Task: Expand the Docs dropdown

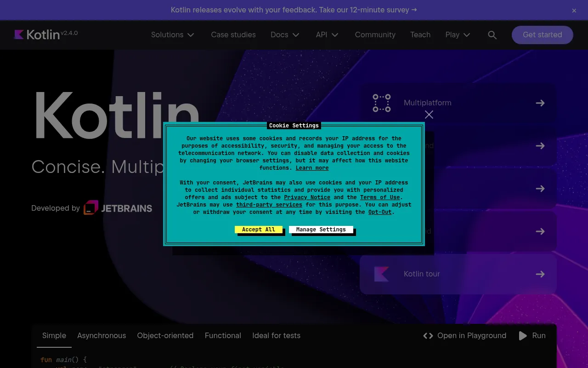Action: coord(285,35)
